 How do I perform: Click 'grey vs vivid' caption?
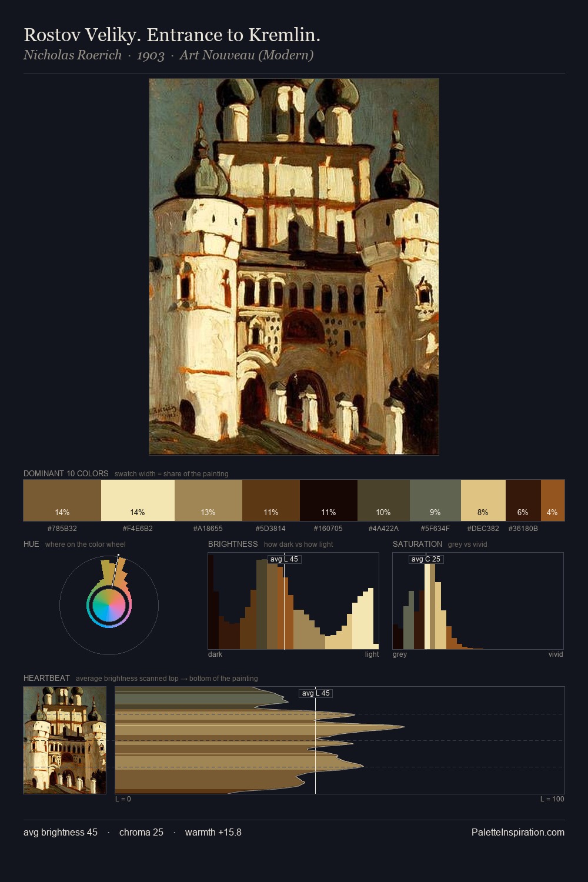pyautogui.click(x=467, y=544)
